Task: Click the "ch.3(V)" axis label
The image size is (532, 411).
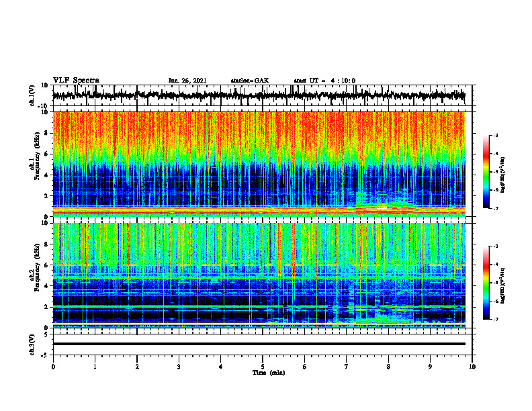Action: pyautogui.click(x=32, y=345)
